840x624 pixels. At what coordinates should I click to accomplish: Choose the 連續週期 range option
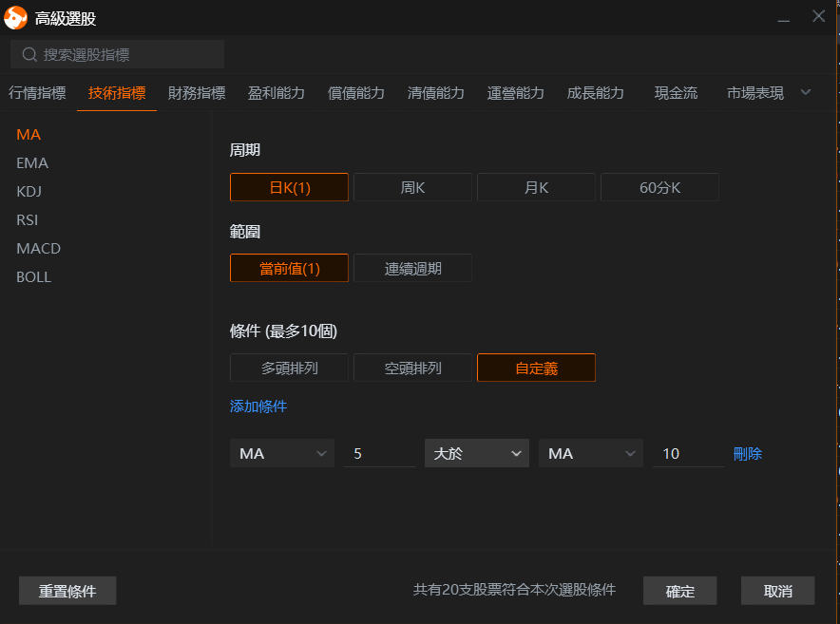[x=412, y=269]
